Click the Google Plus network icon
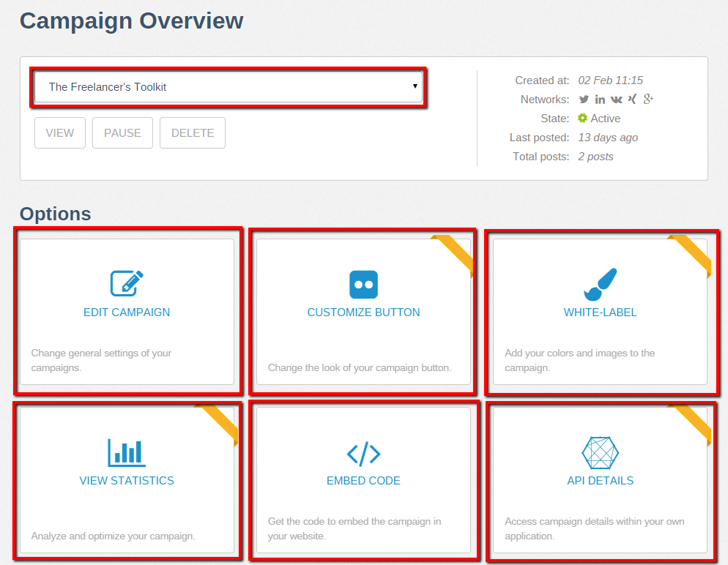The width and height of the screenshot is (728, 565). pyautogui.click(x=648, y=100)
